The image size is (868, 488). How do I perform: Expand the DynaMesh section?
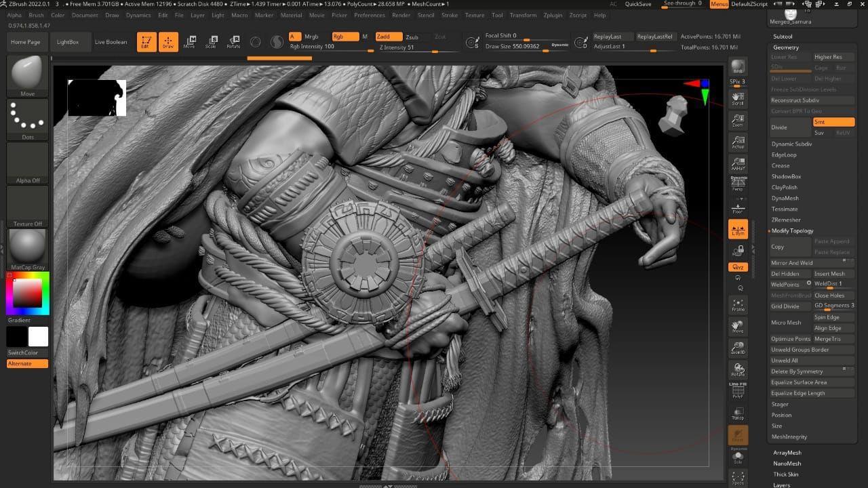(x=785, y=198)
